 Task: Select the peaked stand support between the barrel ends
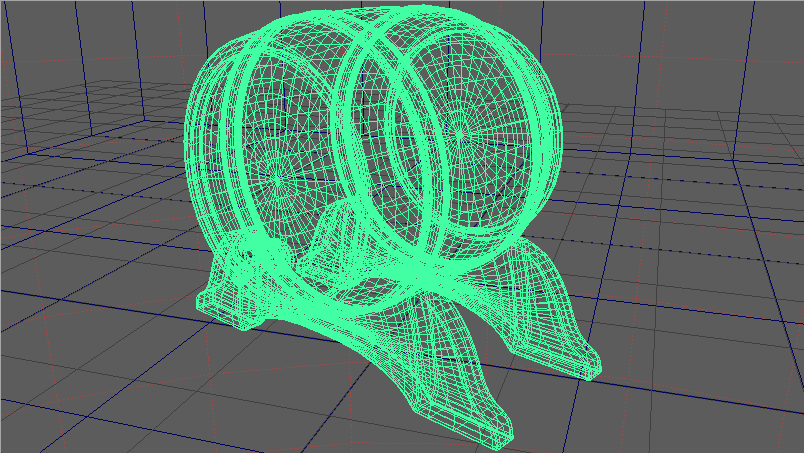click(335, 230)
